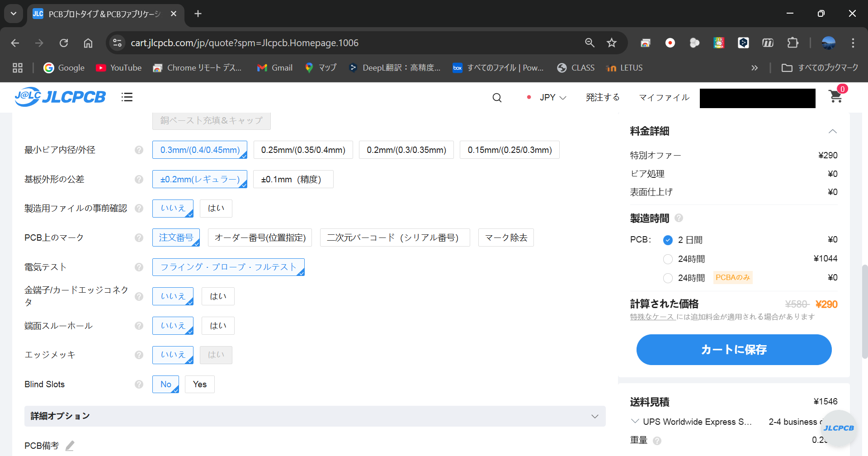Viewport: 868px width, 456px height.
Task: Click the help icon next to 電気テスト
Action: (x=139, y=267)
